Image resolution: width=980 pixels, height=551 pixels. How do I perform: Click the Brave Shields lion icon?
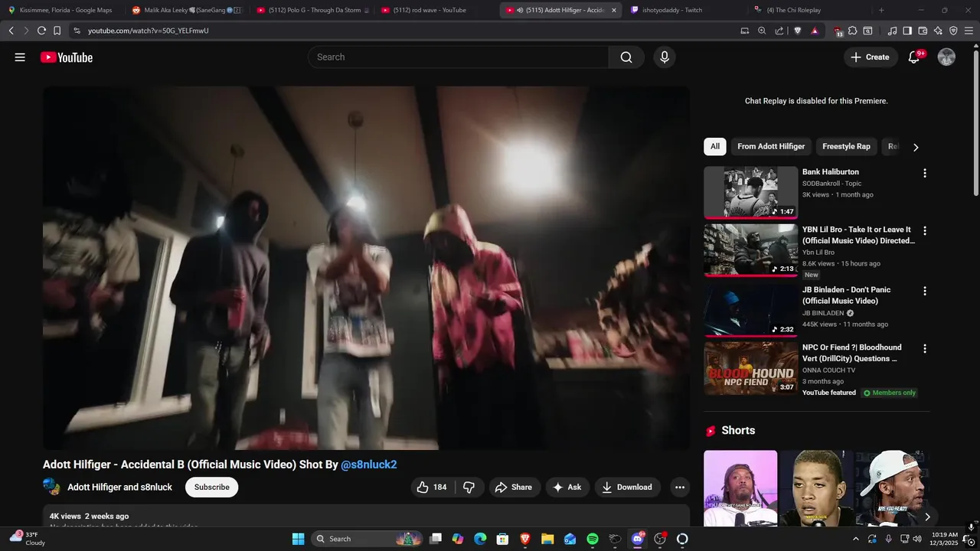coord(798,31)
